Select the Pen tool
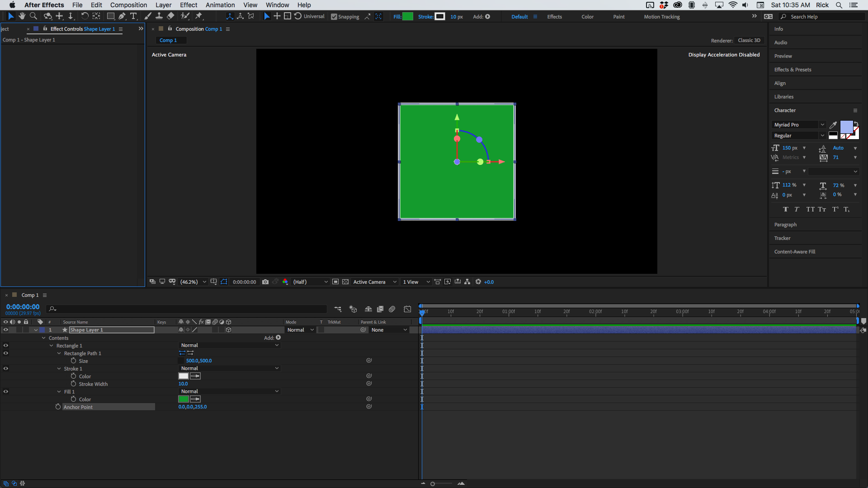868x488 pixels. tap(122, 16)
